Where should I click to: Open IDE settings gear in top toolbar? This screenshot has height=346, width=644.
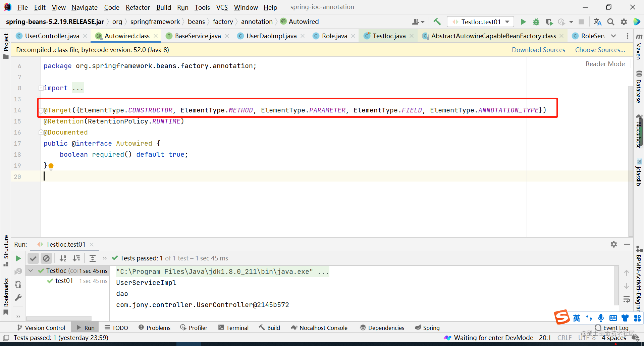point(624,22)
